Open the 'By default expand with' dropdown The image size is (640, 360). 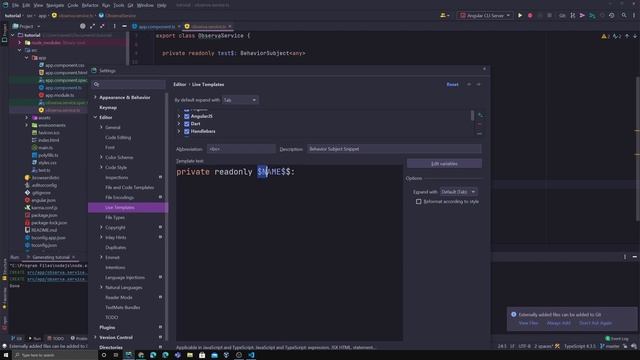coord(240,100)
